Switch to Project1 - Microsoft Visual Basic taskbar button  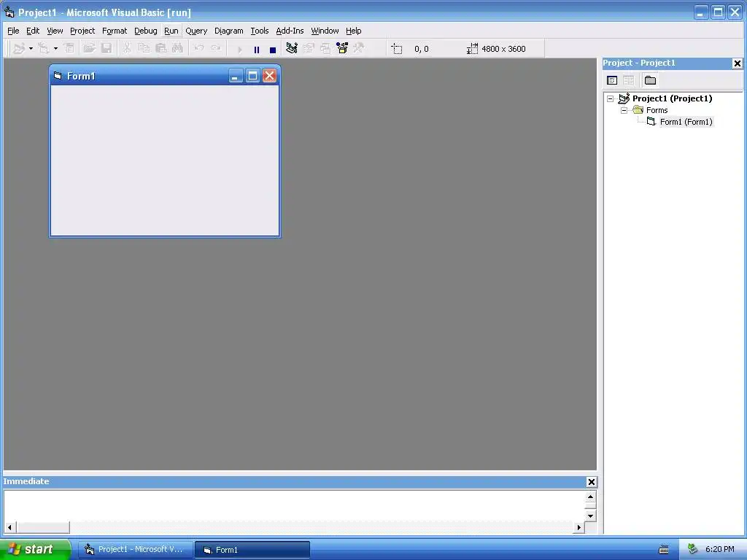136,550
